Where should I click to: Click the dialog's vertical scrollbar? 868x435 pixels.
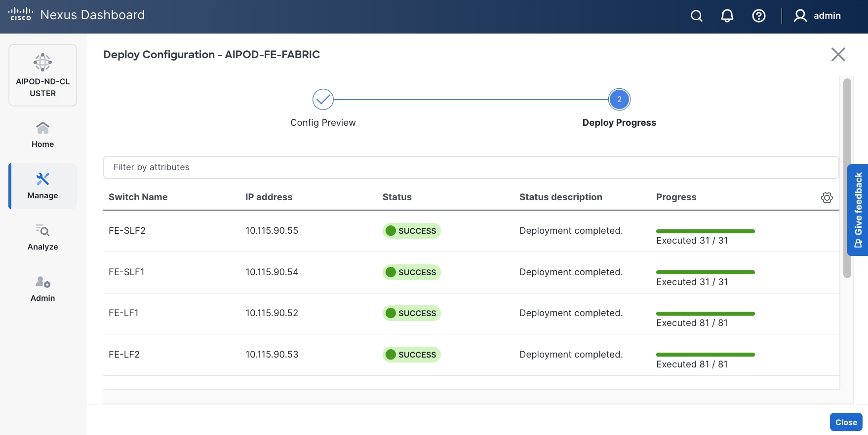(x=847, y=178)
